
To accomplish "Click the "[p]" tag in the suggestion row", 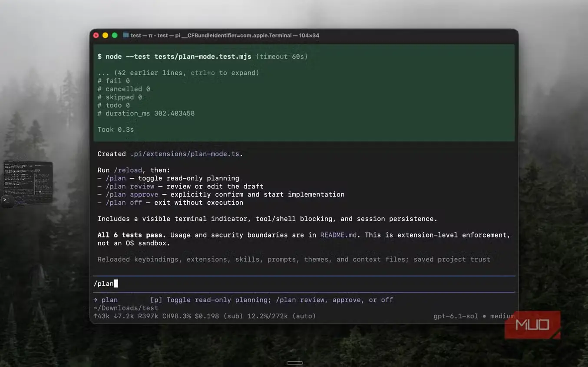I will click(156, 300).
